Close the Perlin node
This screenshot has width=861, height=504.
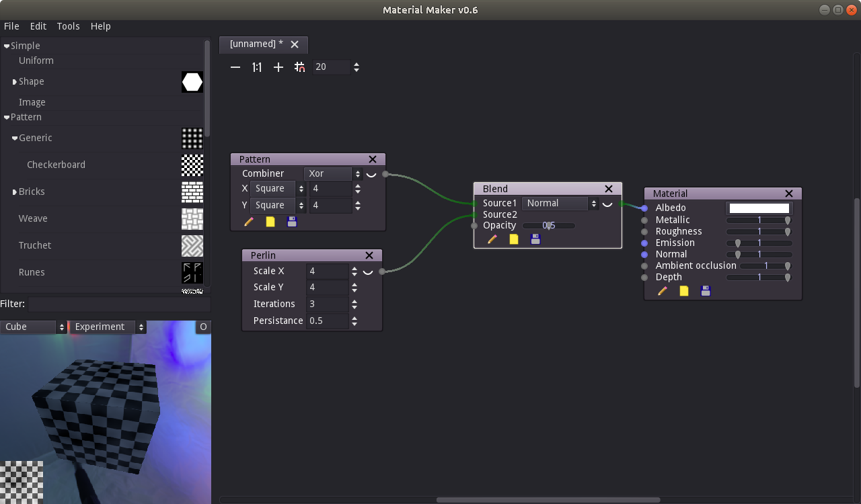pyautogui.click(x=369, y=255)
